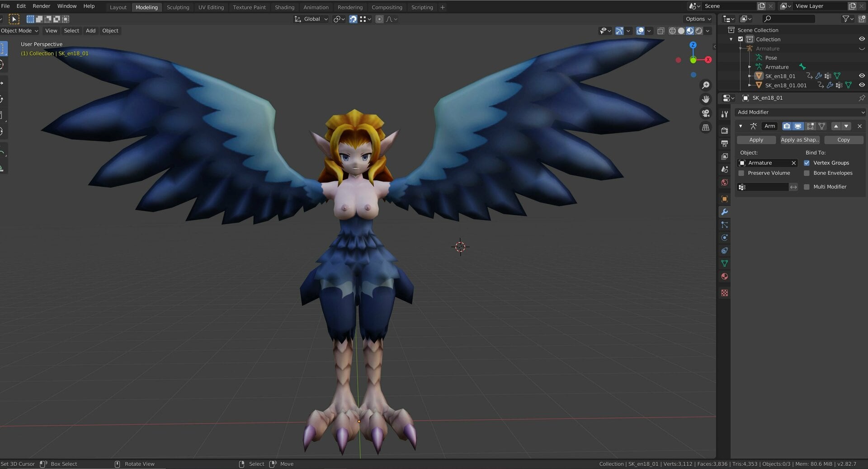Viewport: 868px width, 469px height.
Task: Open the Options dropdown
Action: [698, 19]
